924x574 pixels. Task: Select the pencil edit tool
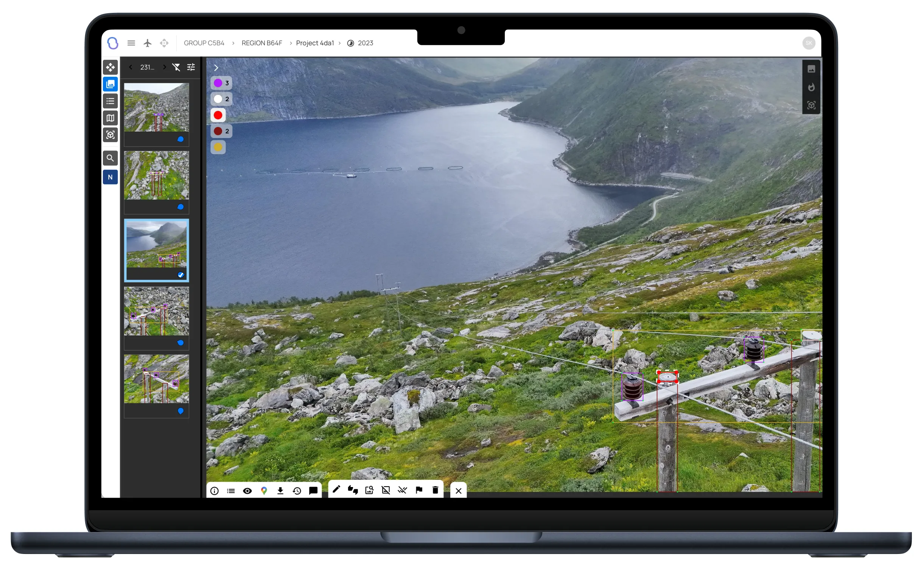click(x=336, y=490)
